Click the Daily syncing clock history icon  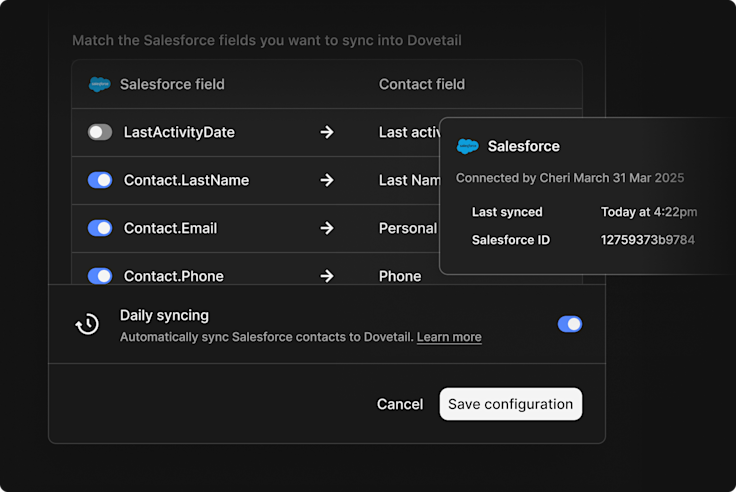pos(87,324)
